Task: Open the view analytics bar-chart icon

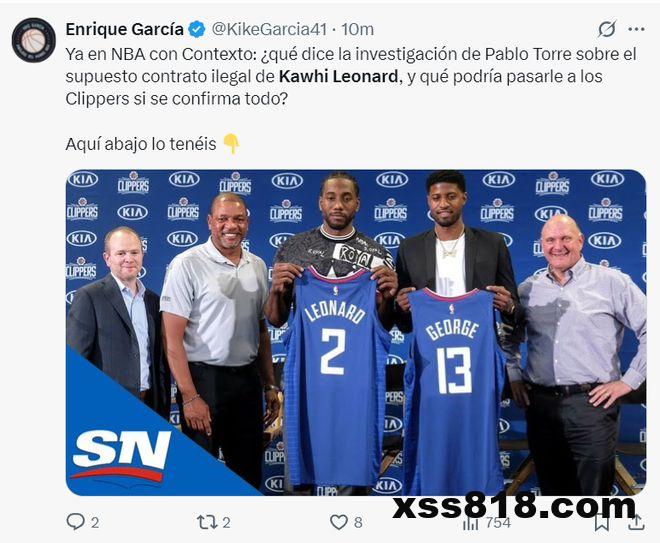Action: [x=471, y=523]
